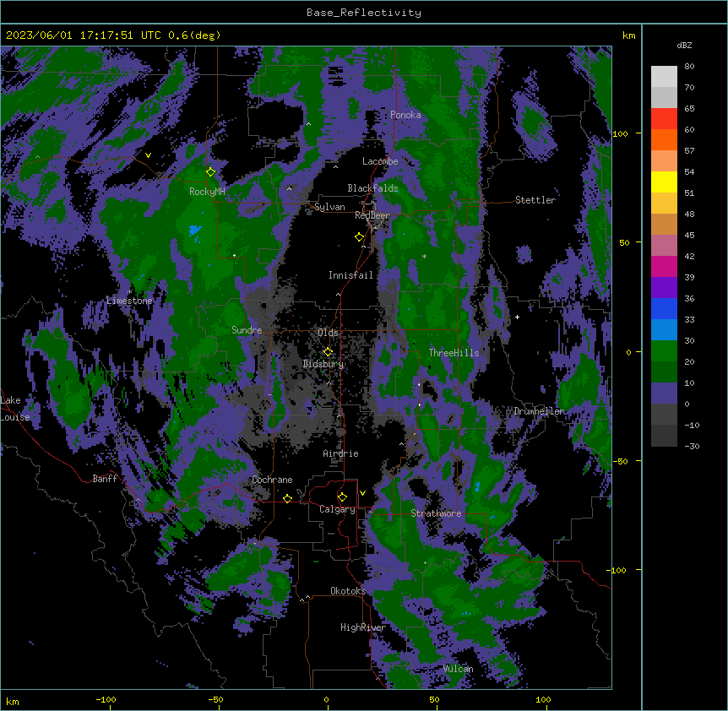728x711 pixels.
Task: Pick the magenta swatch between 42 and 39 dBZ
Action: 664,266
